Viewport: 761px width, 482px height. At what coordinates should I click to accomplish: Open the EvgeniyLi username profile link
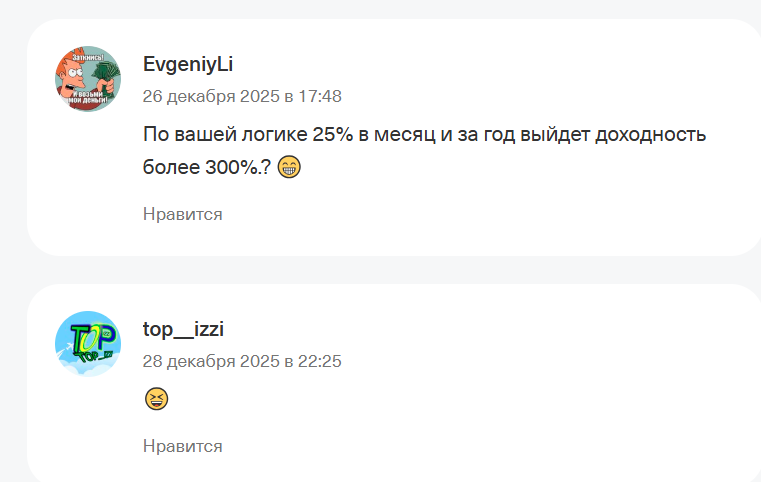tap(188, 65)
